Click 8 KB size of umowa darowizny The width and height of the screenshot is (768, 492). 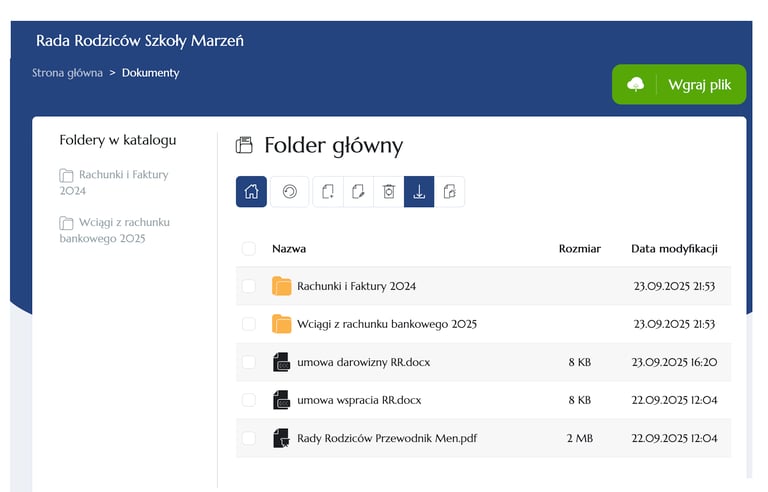click(580, 362)
